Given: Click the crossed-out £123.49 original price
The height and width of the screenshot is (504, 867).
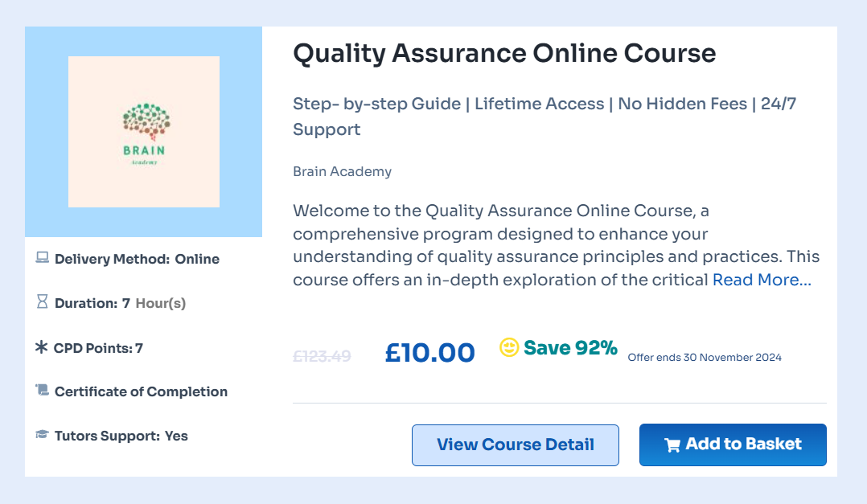Looking at the screenshot, I should pyautogui.click(x=322, y=355).
